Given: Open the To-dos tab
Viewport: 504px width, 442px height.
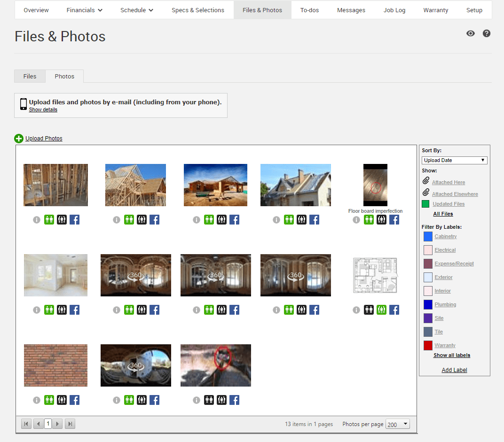Looking at the screenshot, I should (x=309, y=10).
